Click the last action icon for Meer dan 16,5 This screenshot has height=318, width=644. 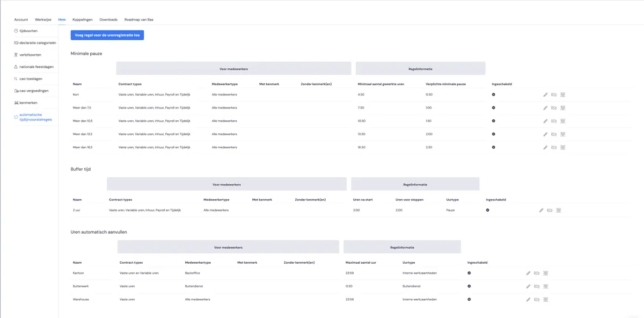point(563,147)
